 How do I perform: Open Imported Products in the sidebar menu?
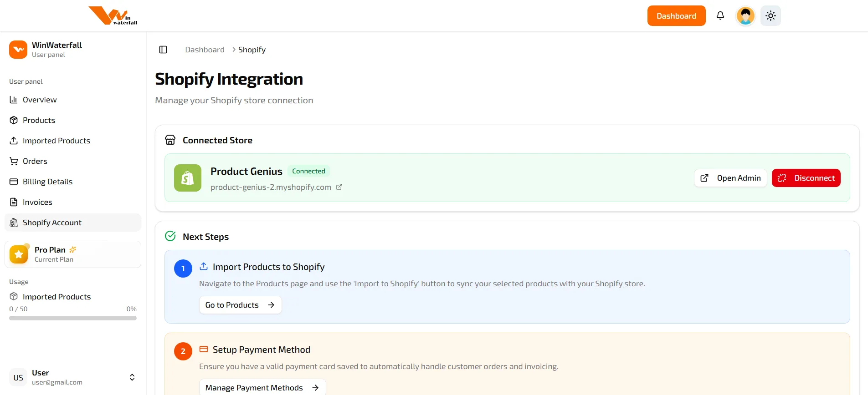click(x=73, y=141)
